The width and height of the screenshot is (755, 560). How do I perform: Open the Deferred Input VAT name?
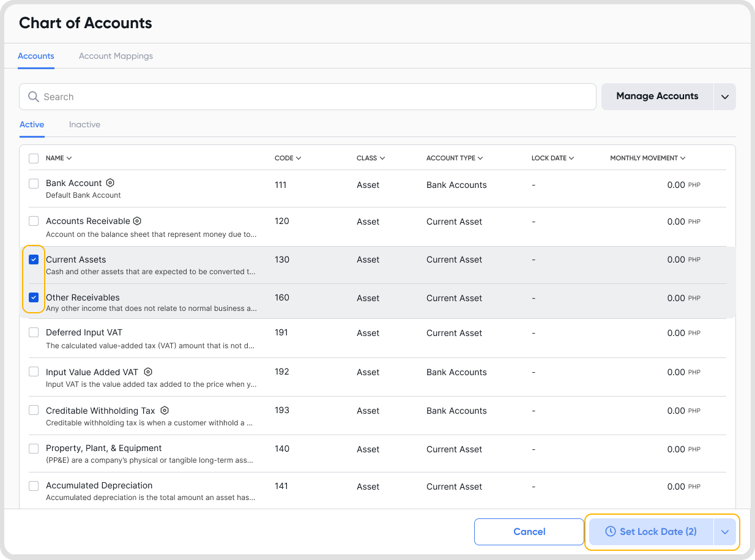click(x=84, y=332)
